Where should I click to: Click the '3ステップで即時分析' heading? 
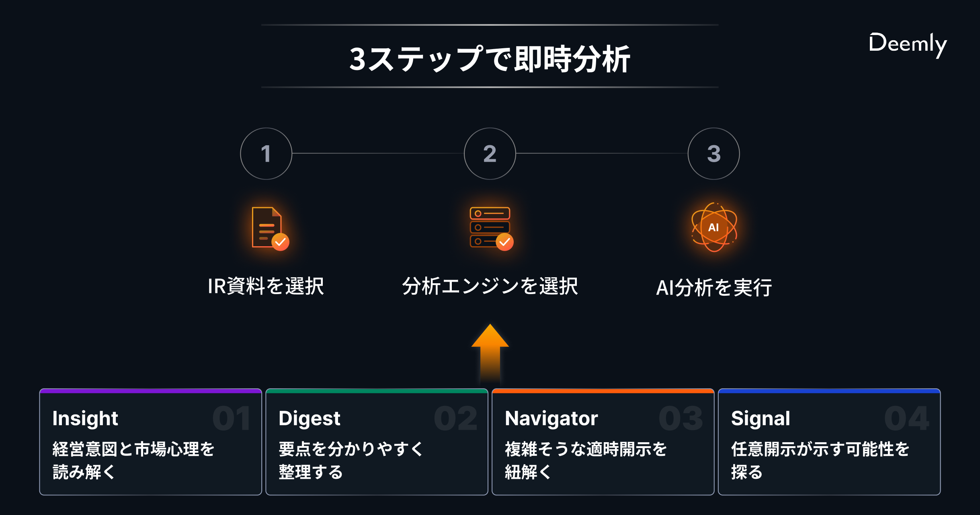[x=490, y=59]
